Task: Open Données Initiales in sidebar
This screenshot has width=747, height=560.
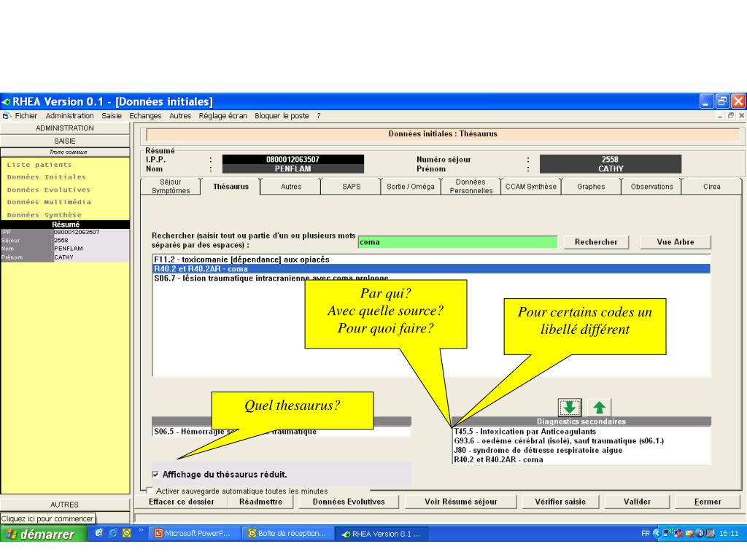Action: (x=46, y=177)
